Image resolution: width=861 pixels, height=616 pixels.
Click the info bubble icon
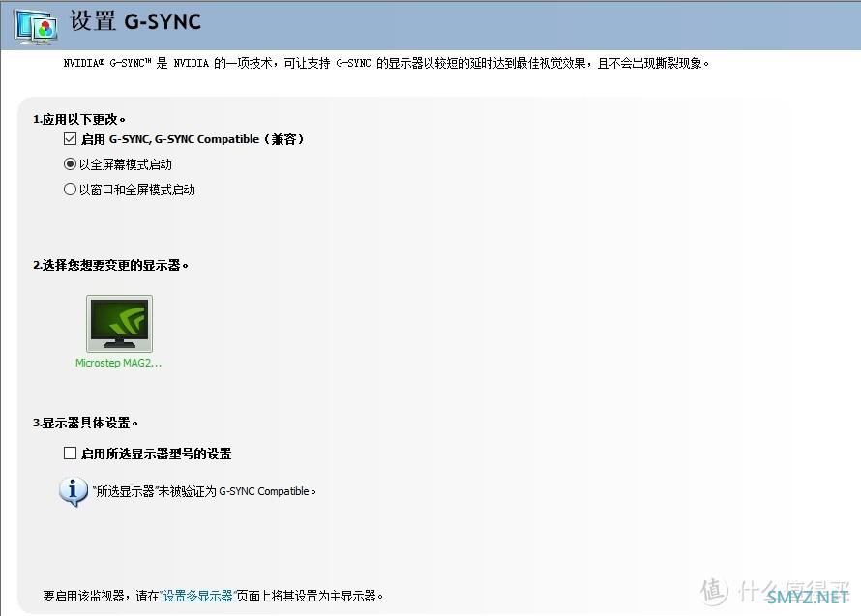pos(73,491)
